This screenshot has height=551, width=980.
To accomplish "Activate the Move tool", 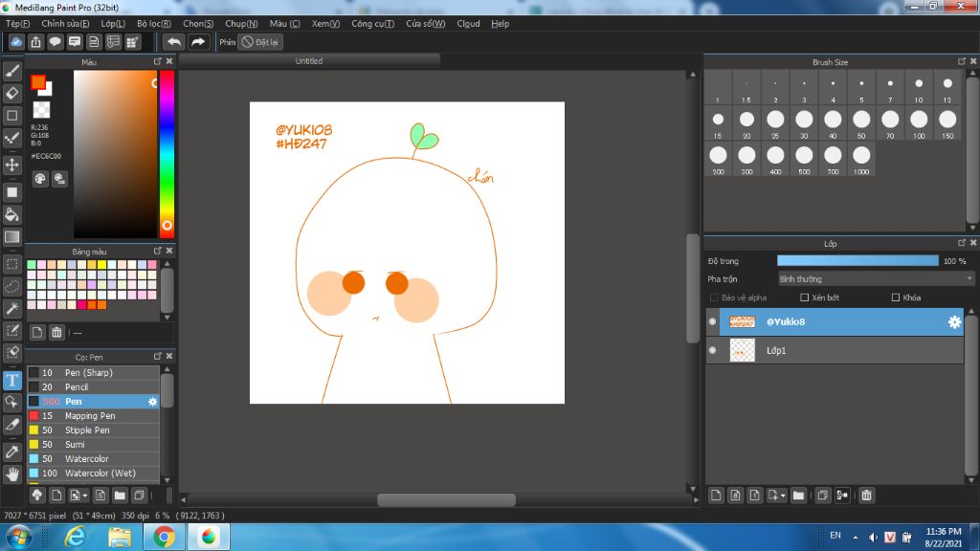I will (x=12, y=165).
